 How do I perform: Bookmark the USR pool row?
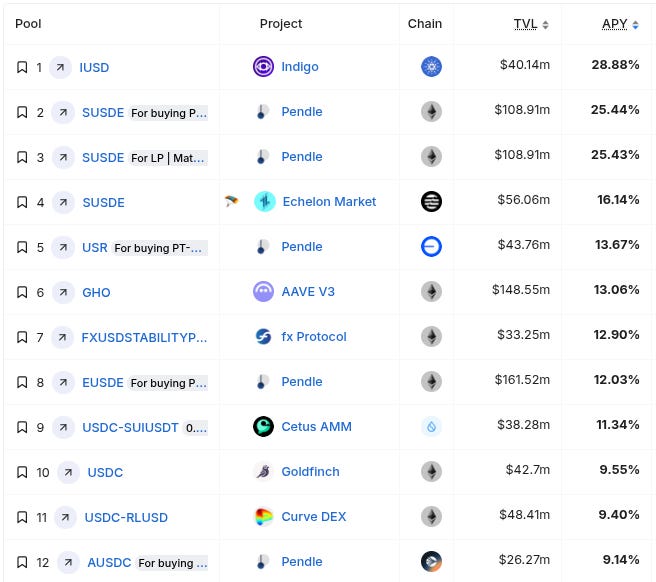coord(22,247)
